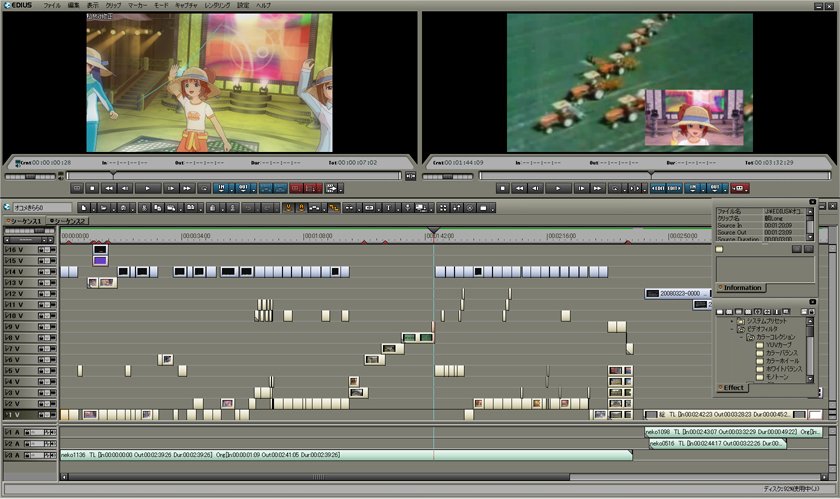Image resolution: width=840 pixels, height=499 pixels.
Task: Create a new sequence from the timeline toolbar
Action: (x=84, y=207)
